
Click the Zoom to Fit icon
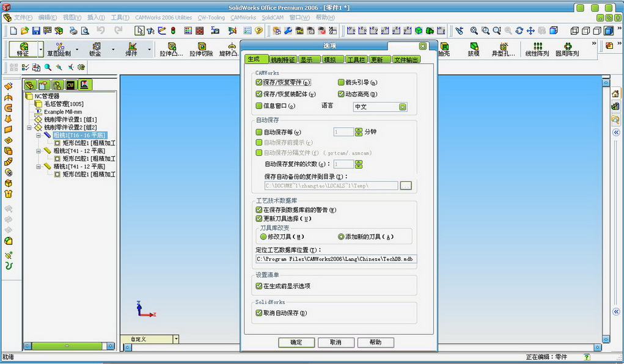(x=474, y=31)
